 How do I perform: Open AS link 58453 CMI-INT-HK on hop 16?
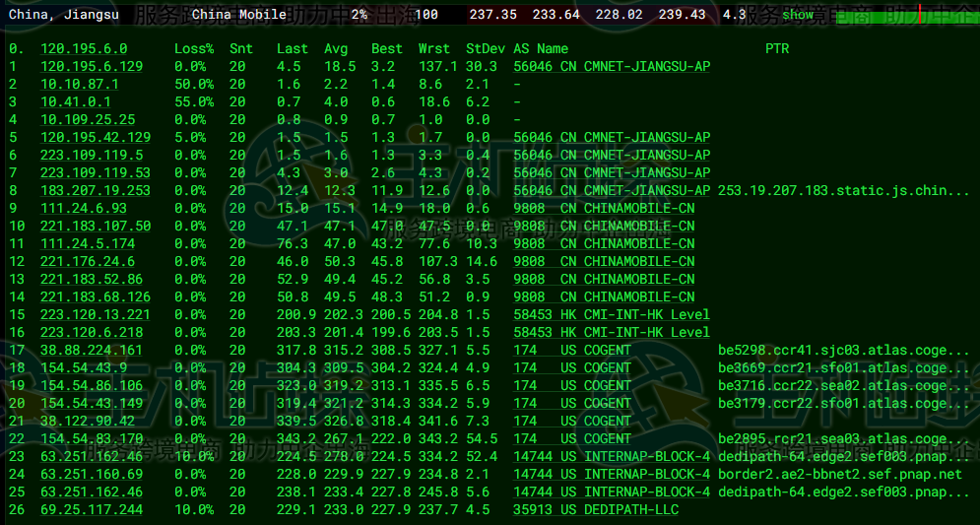click(612, 332)
